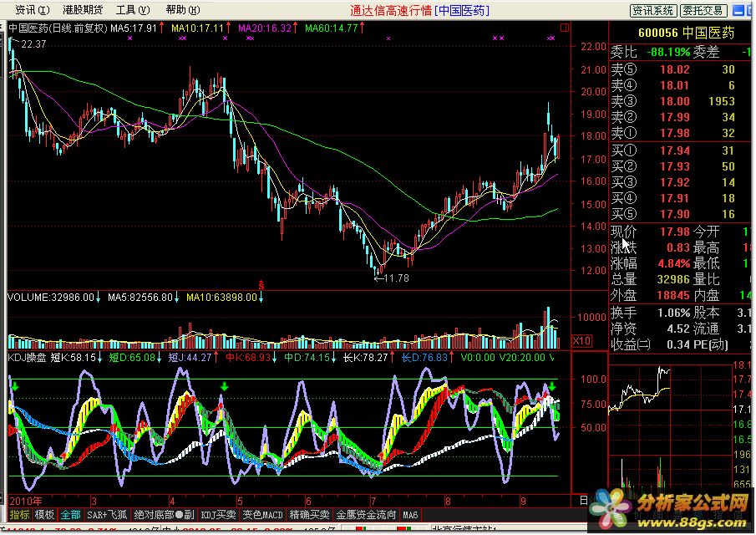Click the 中K:68.93 value
This screenshot has height=535, width=756.
tap(248, 358)
